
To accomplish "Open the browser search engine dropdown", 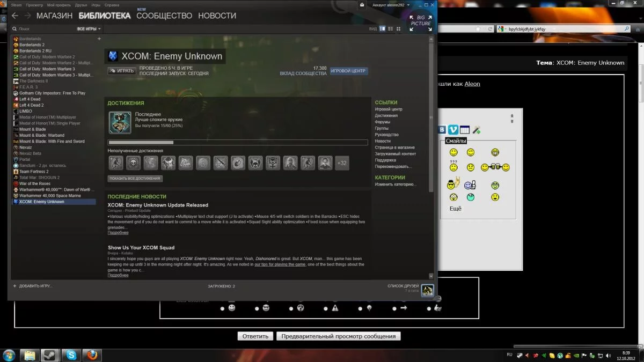I will pyautogui.click(x=501, y=28).
